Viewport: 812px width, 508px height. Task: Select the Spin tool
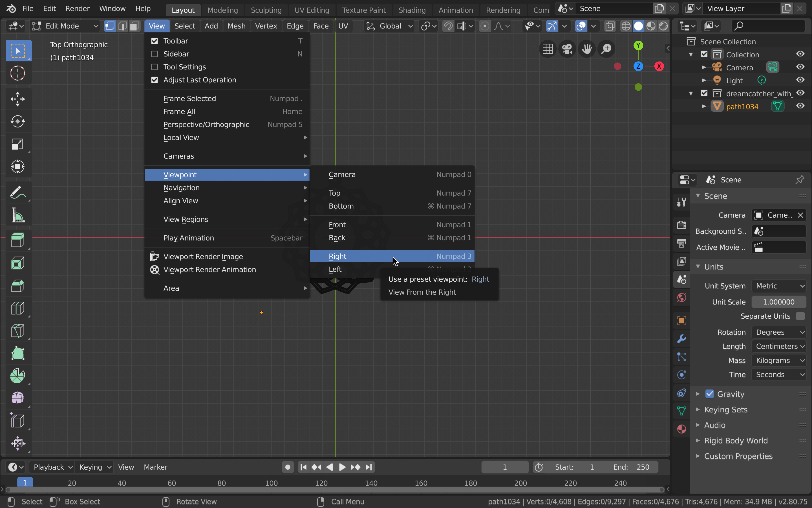point(18,376)
